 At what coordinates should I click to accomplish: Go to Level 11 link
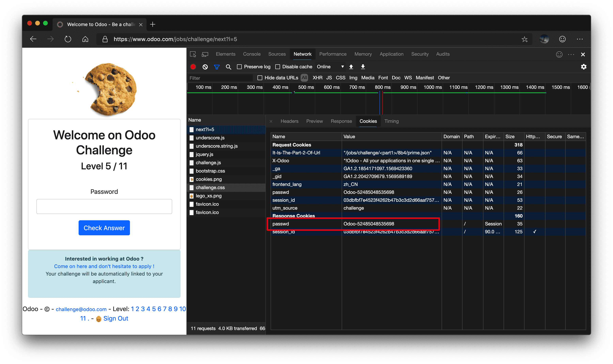(83, 318)
